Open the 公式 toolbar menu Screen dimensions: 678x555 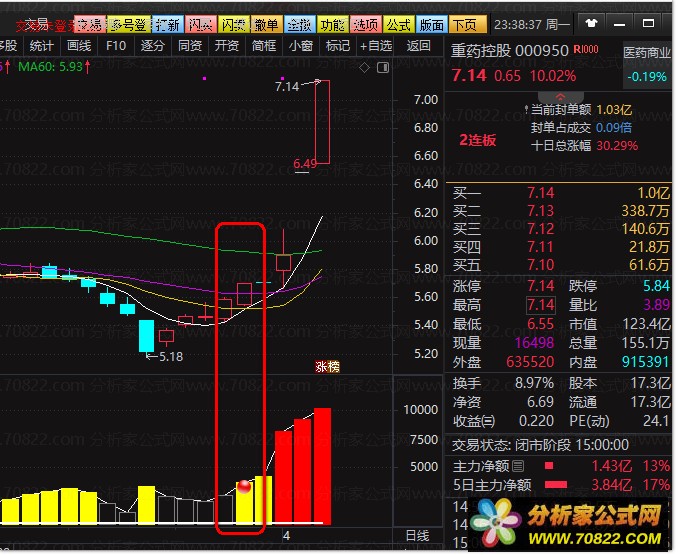coord(399,25)
